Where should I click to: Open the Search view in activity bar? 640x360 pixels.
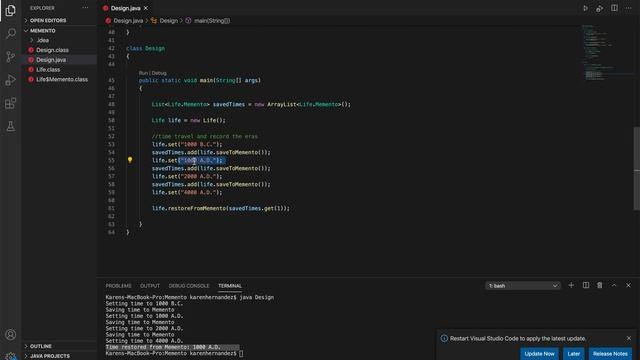(11, 33)
